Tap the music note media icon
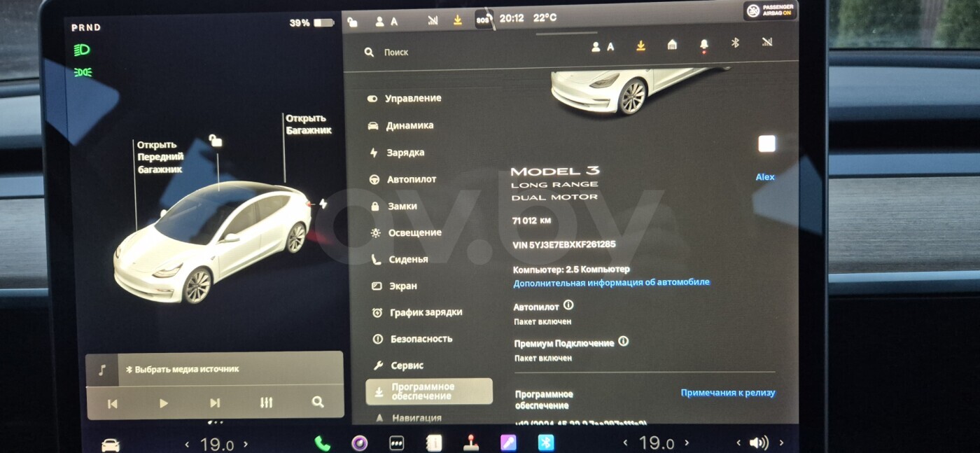Viewport: 980px width, 453px height. 102,370
